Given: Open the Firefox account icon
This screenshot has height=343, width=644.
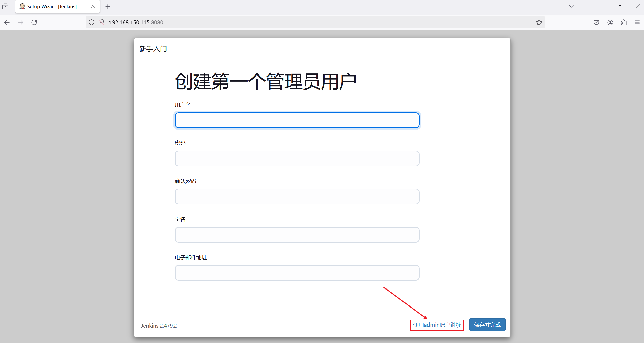Looking at the screenshot, I should [610, 22].
